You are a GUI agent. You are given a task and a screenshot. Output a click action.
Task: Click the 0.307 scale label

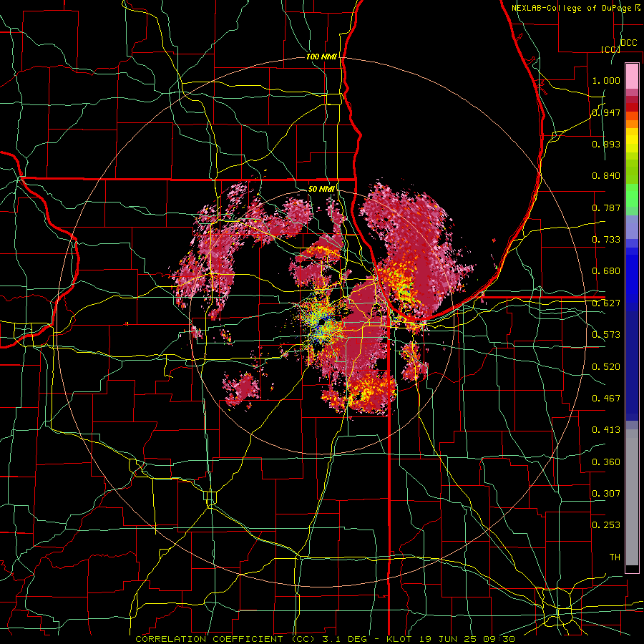pos(606,494)
